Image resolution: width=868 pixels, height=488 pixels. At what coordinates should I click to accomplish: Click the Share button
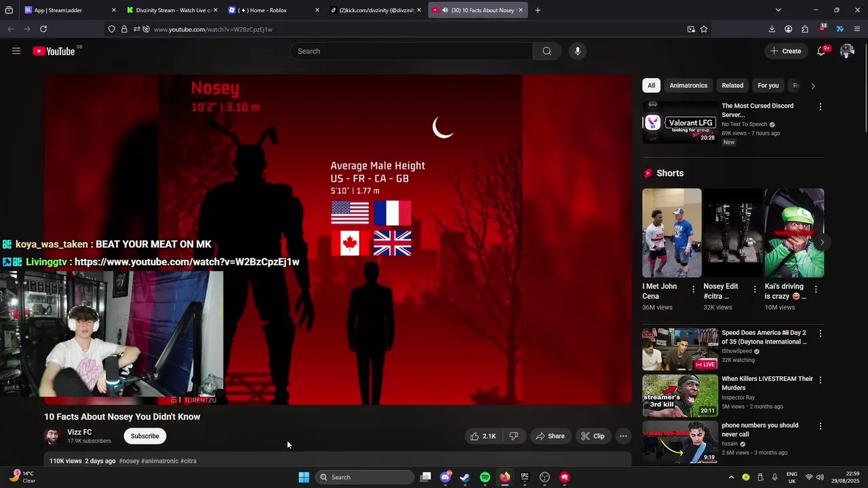[x=549, y=436]
